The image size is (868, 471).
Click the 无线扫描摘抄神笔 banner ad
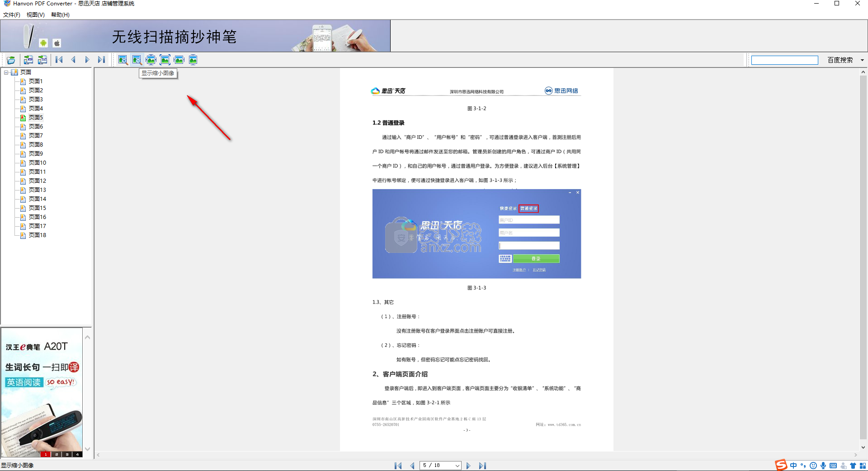click(195, 36)
